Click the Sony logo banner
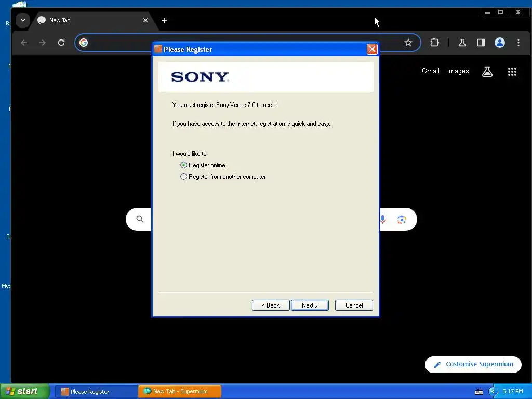Image resolution: width=532 pixels, height=399 pixels. pos(266,77)
